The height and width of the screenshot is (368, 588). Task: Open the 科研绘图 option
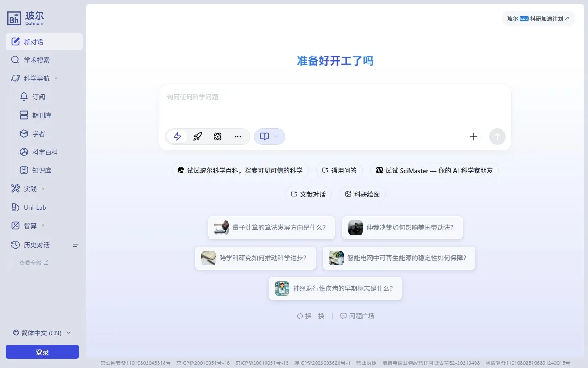point(362,194)
